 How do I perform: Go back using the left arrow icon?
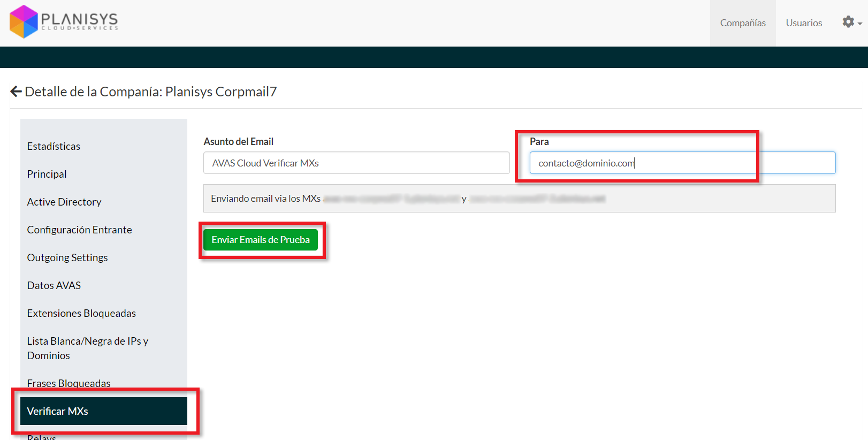coord(16,92)
